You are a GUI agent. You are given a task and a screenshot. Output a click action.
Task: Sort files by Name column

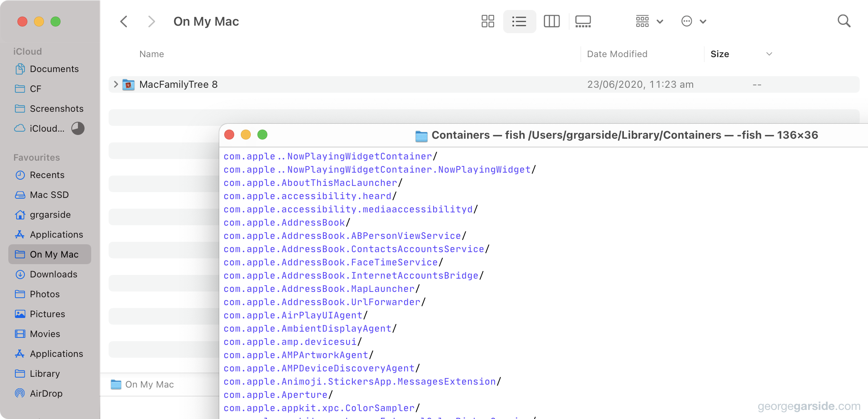(152, 54)
